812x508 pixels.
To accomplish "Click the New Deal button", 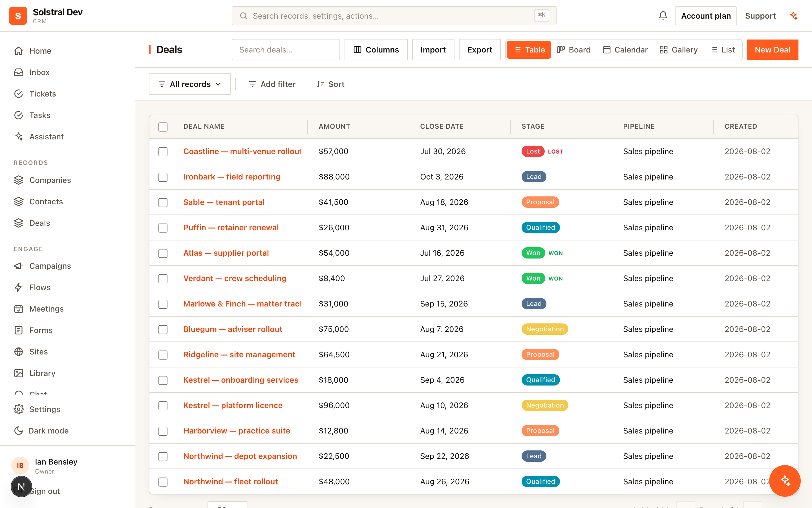I will [773, 50].
